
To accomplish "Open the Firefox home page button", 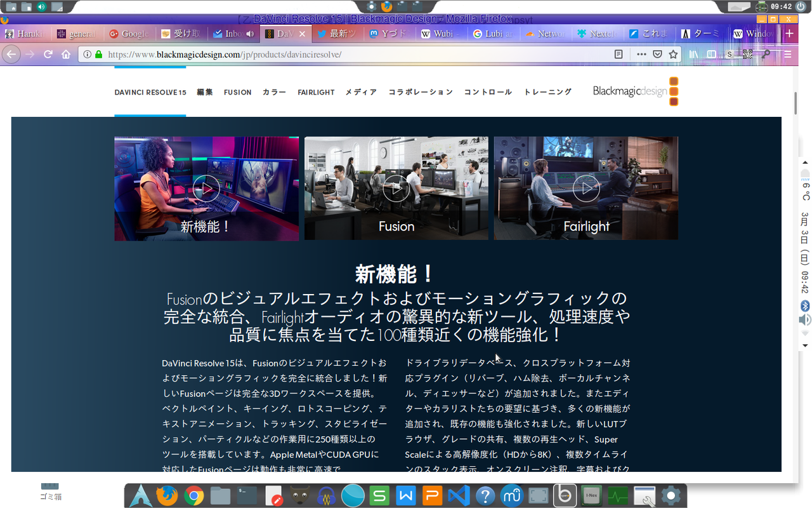I will point(66,55).
